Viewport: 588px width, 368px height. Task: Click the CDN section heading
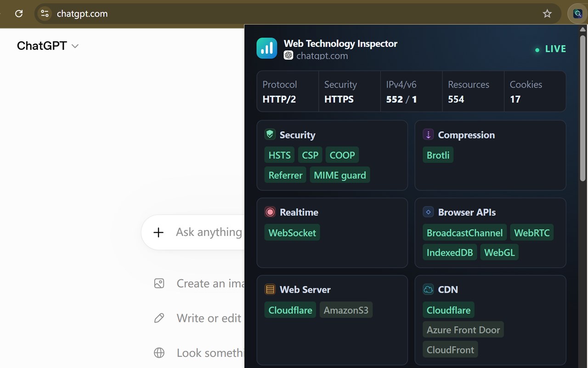coord(448,289)
